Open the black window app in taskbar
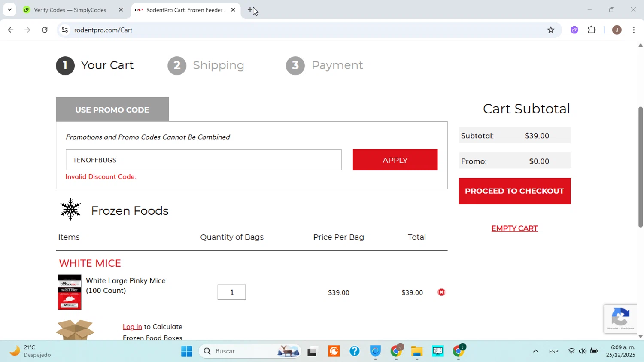 pos(313,351)
